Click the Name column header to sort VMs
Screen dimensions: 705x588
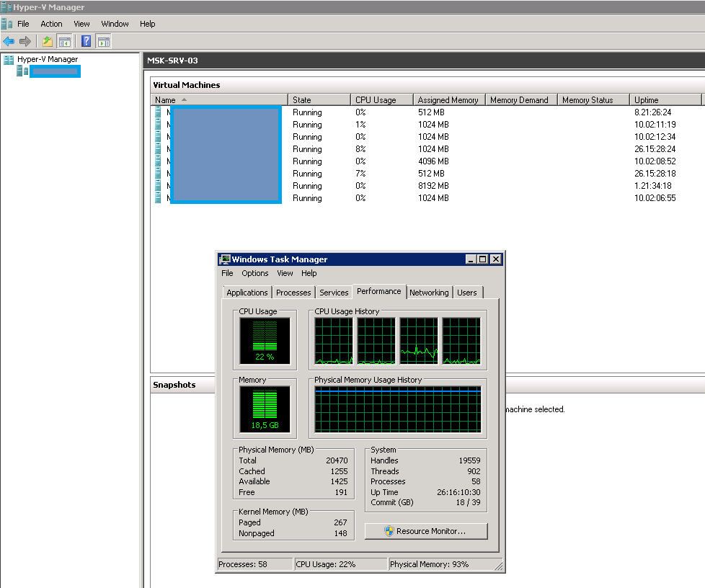tap(168, 99)
